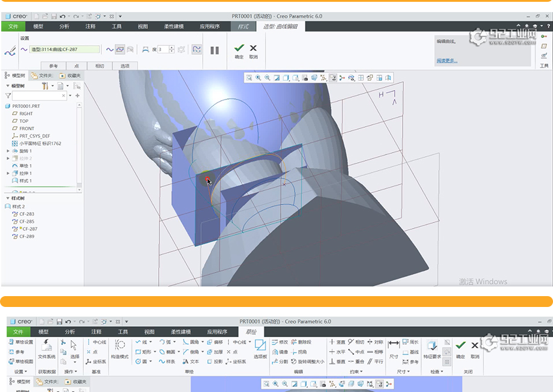Open the 检查 group dropdown
The image size is (553, 392).
pyautogui.click(x=436, y=371)
